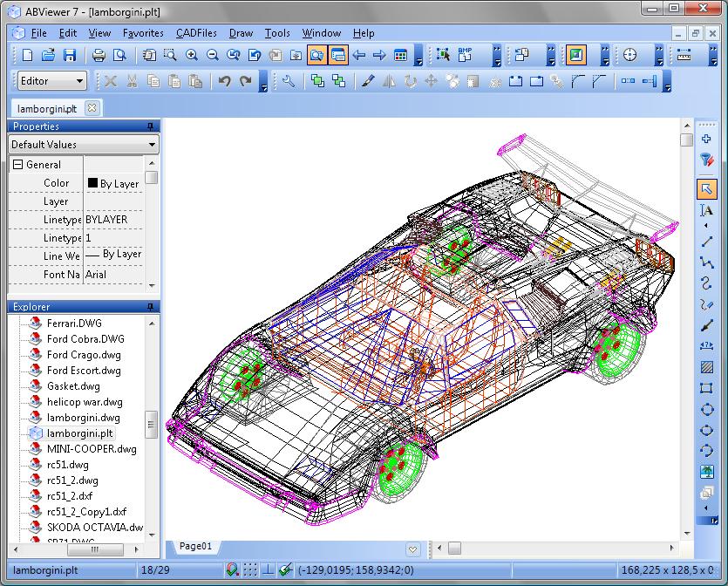Click the Redo arrow icon
Image resolution: width=728 pixels, height=586 pixels.
point(246,81)
